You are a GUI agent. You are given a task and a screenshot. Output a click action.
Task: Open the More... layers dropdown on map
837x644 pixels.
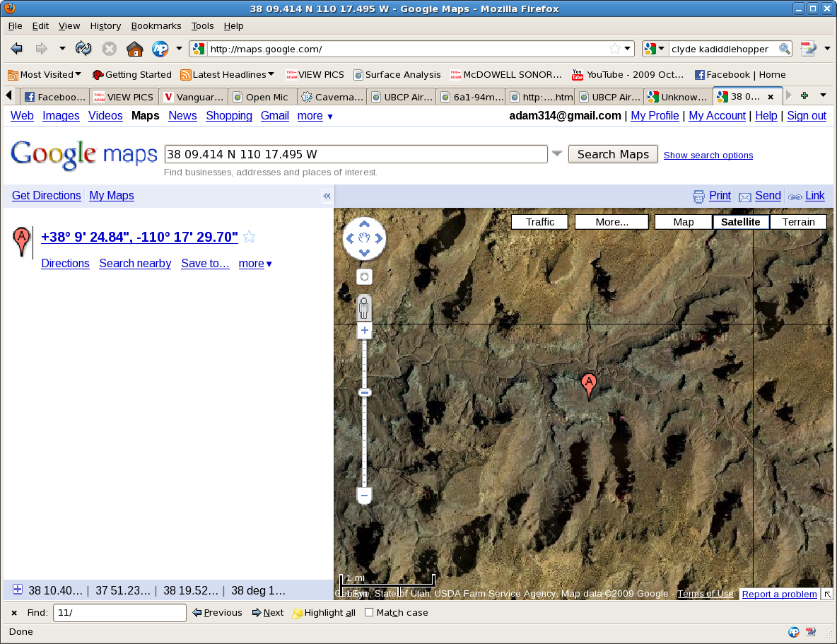(611, 222)
